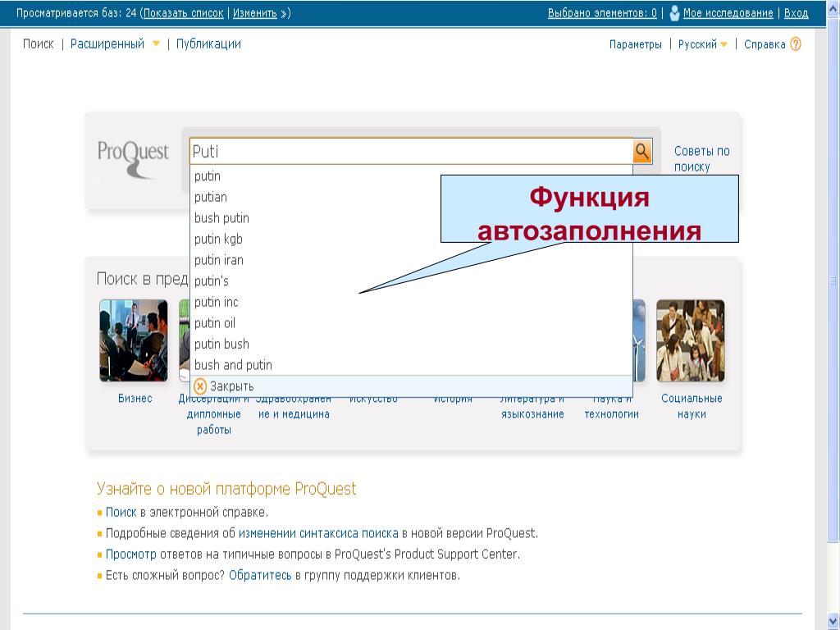Click the Просмотр answers link
This screenshot has height=630, width=840.
(130, 554)
